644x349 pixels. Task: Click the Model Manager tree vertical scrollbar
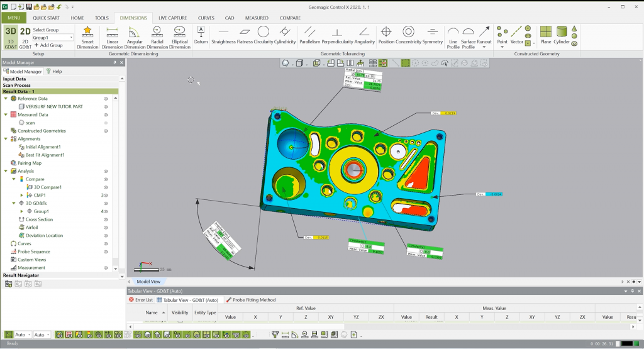[x=116, y=184]
